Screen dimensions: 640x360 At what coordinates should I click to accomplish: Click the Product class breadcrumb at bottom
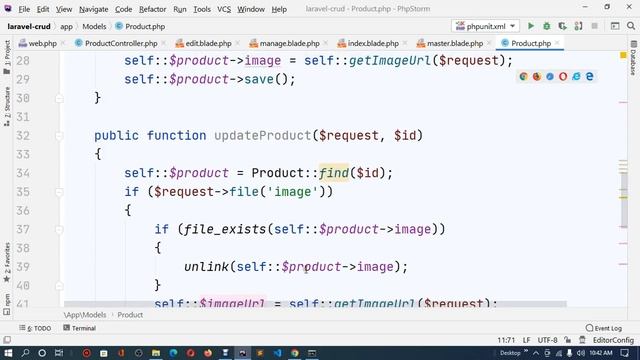pyautogui.click(x=130, y=315)
